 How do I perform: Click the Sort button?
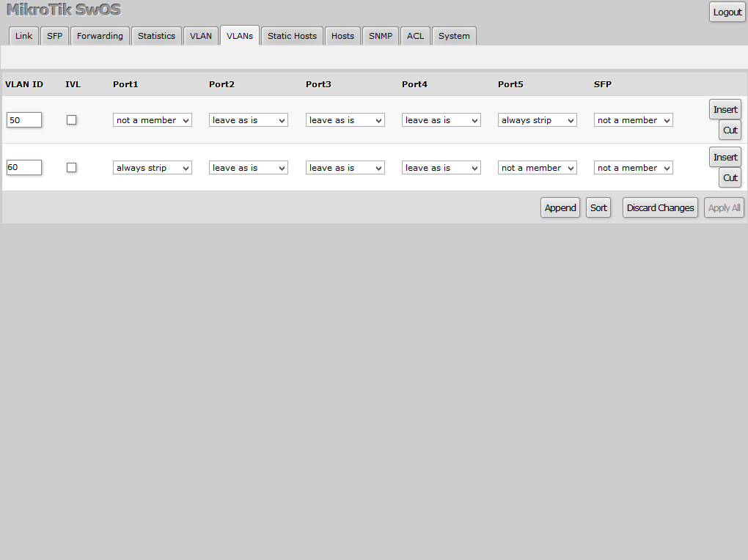pyautogui.click(x=598, y=207)
